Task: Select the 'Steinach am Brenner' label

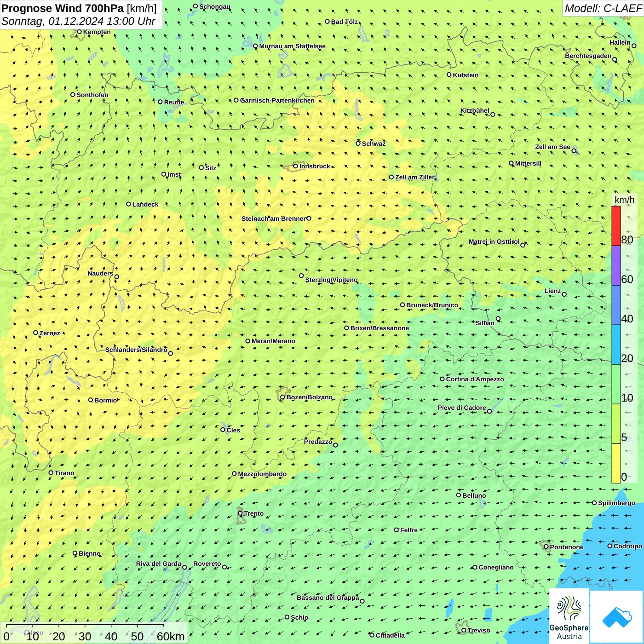Action: click(274, 218)
